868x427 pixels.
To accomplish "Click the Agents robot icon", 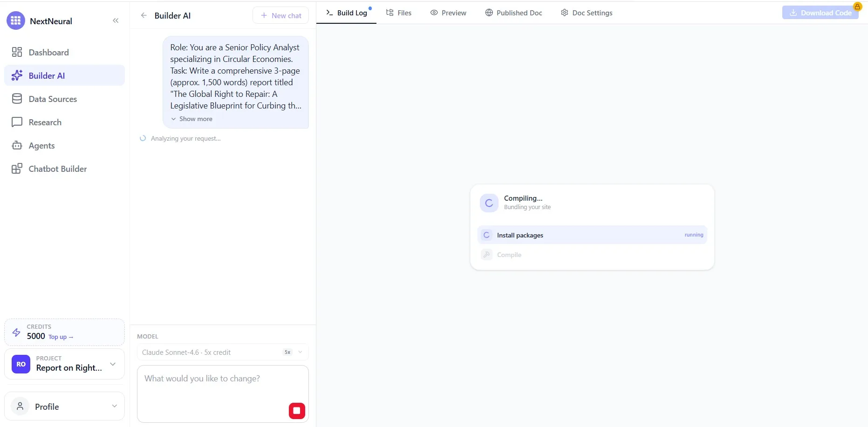I will tap(17, 145).
